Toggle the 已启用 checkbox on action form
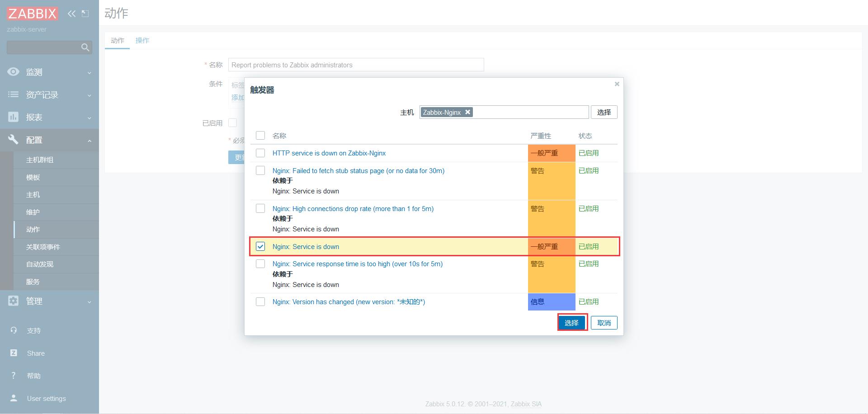Screen dimensions: 868x414 click(233, 123)
